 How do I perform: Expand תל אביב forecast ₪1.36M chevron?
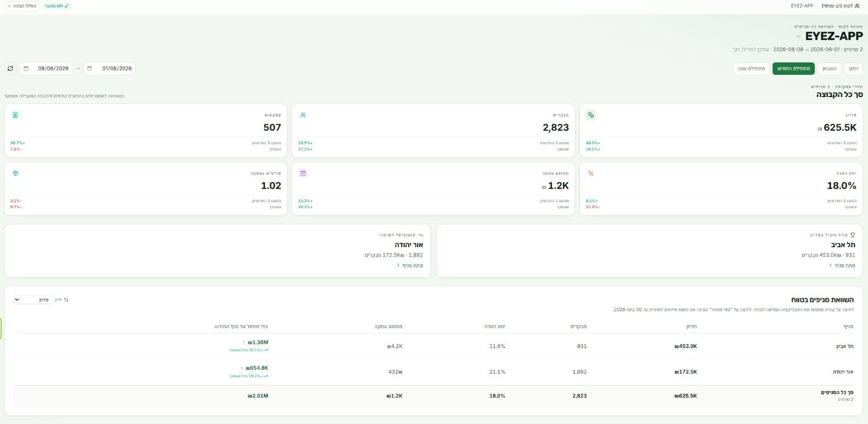click(244, 342)
